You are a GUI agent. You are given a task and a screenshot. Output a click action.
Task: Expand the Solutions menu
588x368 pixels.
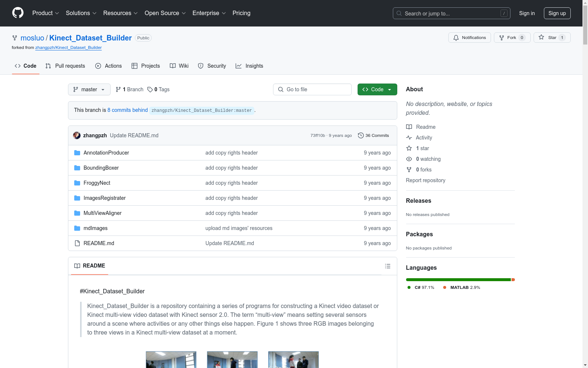81,13
